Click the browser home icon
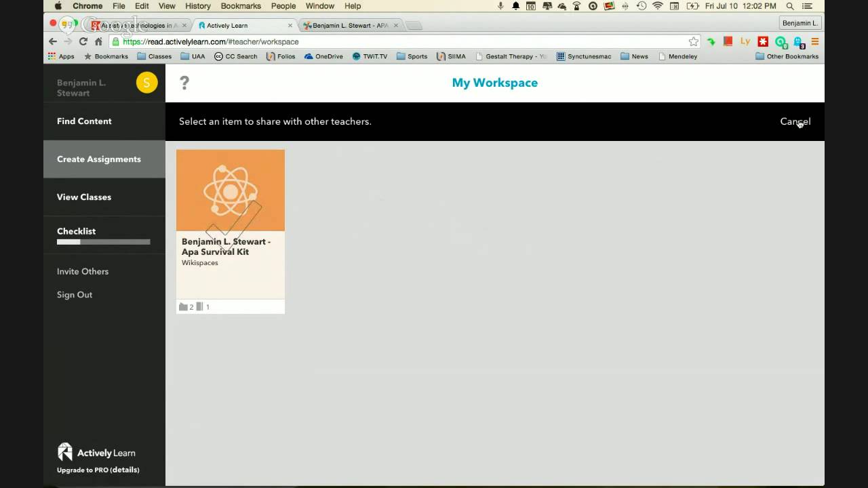This screenshot has width=868, height=488. click(98, 41)
